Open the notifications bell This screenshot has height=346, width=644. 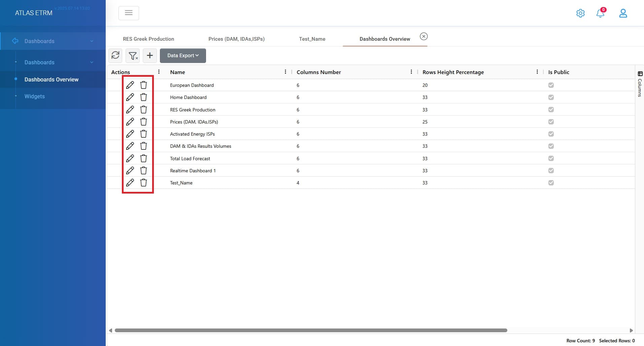[600, 13]
